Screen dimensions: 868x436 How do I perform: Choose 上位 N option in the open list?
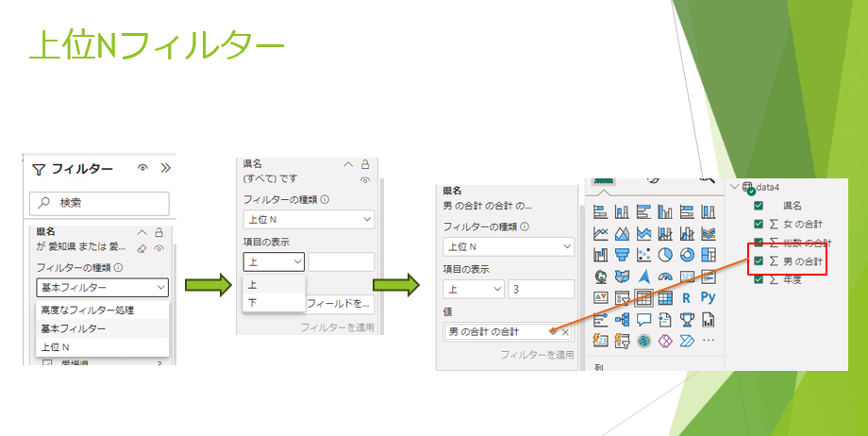[103, 346]
